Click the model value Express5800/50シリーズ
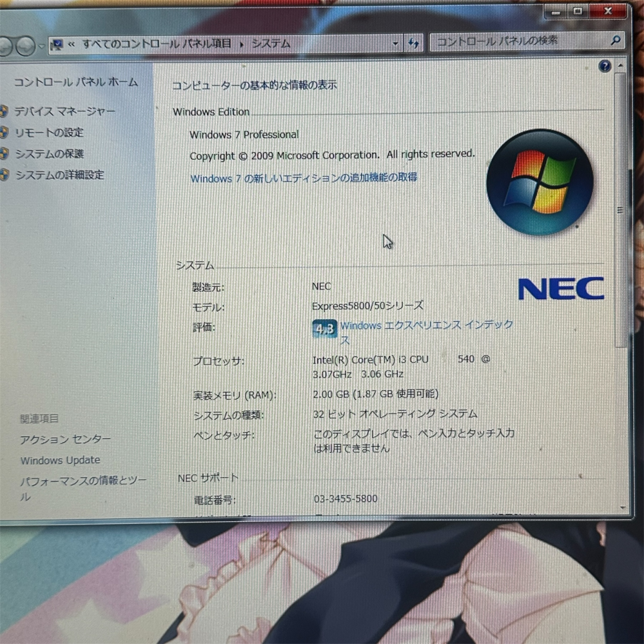The height and width of the screenshot is (644, 644). 367,306
